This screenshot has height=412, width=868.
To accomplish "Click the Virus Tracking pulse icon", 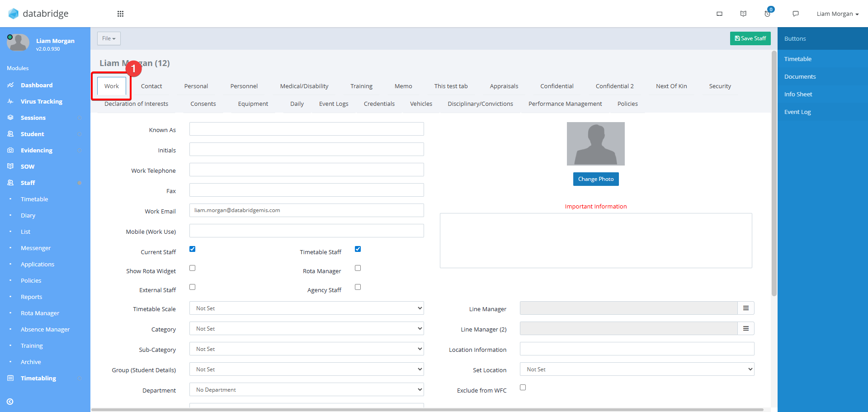I will pos(10,101).
